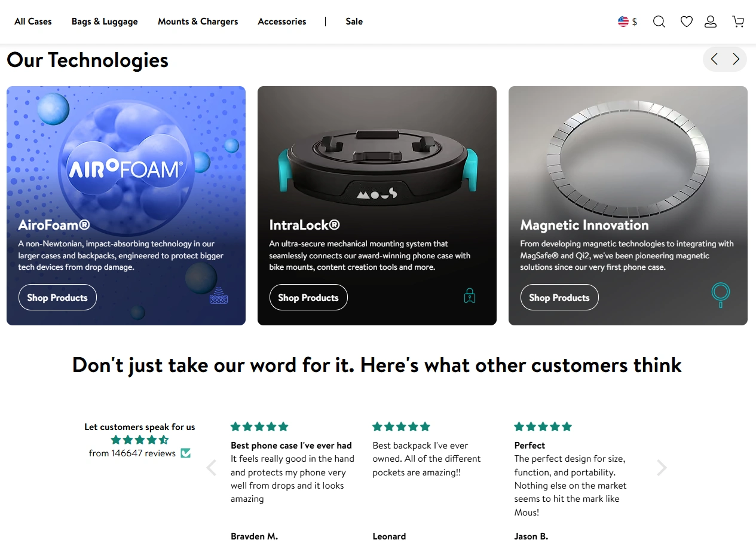Image resolution: width=756 pixels, height=558 pixels.
Task: Shop Products for AiroFoam
Action: click(x=57, y=297)
